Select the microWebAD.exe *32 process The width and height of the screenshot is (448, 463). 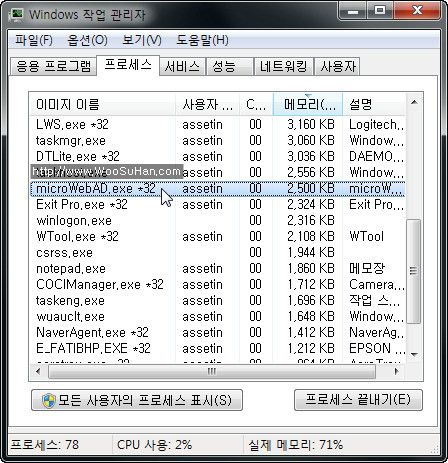218,189
